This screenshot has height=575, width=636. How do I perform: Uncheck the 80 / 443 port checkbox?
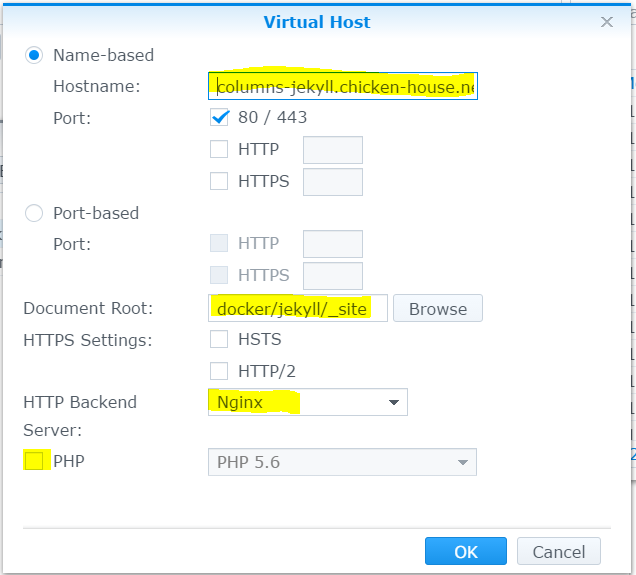[x=220, y=118]
